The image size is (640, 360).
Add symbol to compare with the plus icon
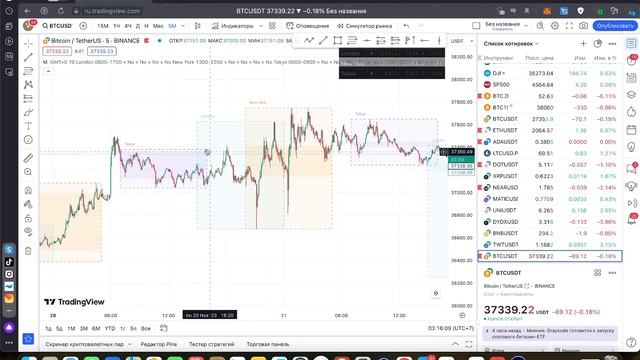pyautogui.click(x=83, y=26)
